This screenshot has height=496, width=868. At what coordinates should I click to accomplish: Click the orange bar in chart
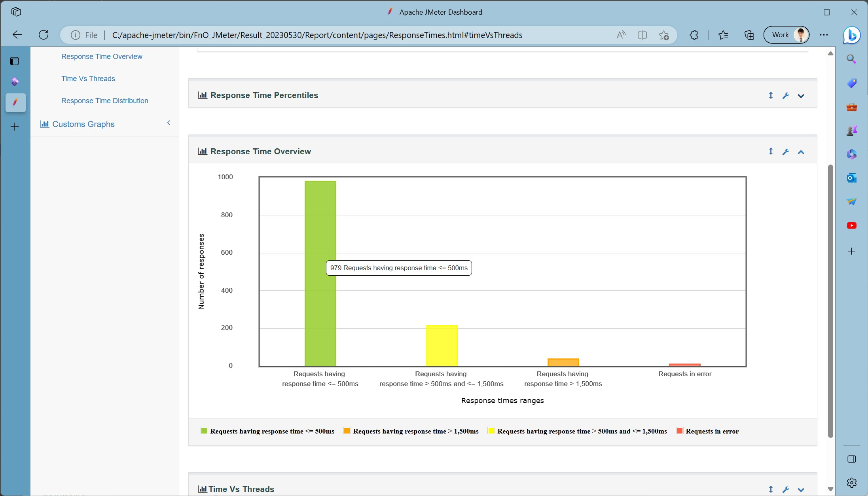(x=563, y=362)
